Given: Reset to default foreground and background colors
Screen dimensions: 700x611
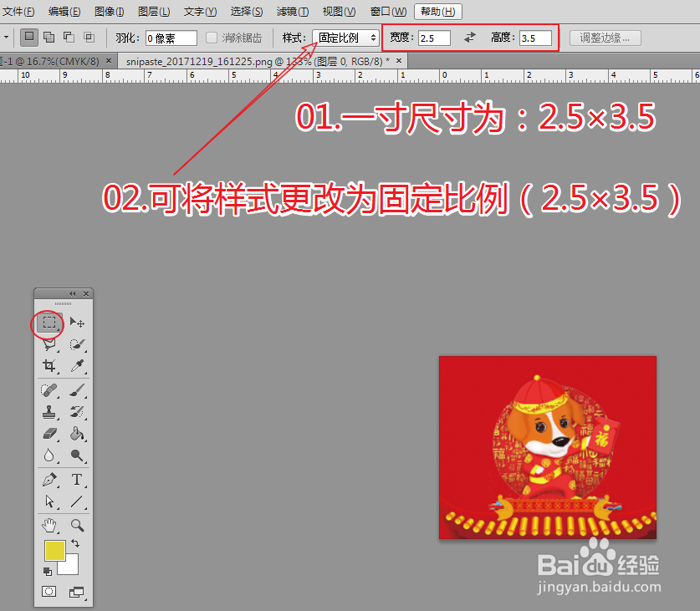Looking at the screenshot, I should tap(48, 571).
